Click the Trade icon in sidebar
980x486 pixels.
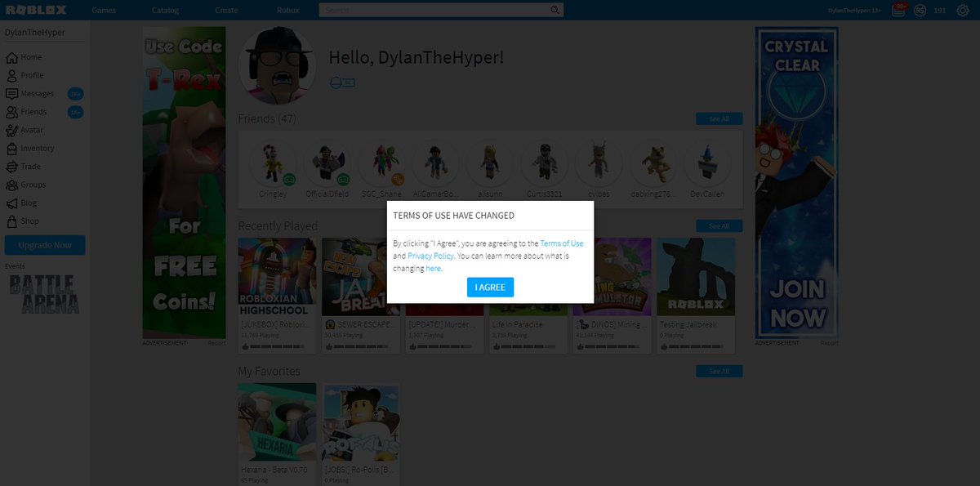(x=11, y=167)
